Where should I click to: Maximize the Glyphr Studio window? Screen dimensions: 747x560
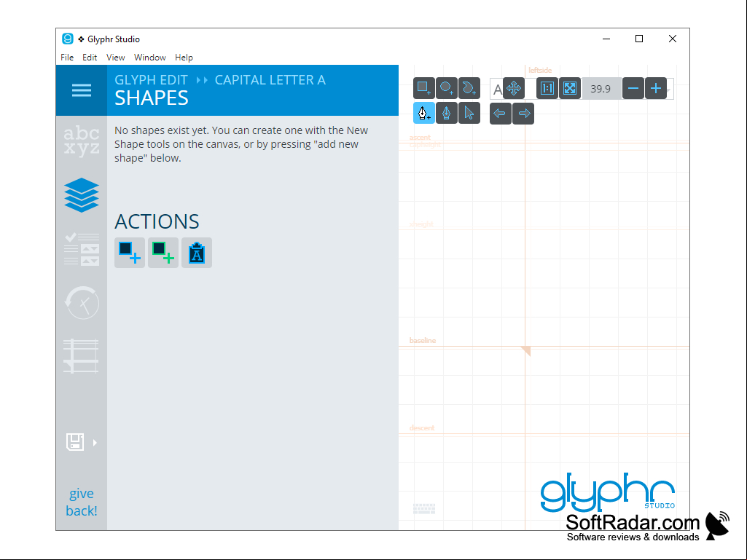[639, 39]
